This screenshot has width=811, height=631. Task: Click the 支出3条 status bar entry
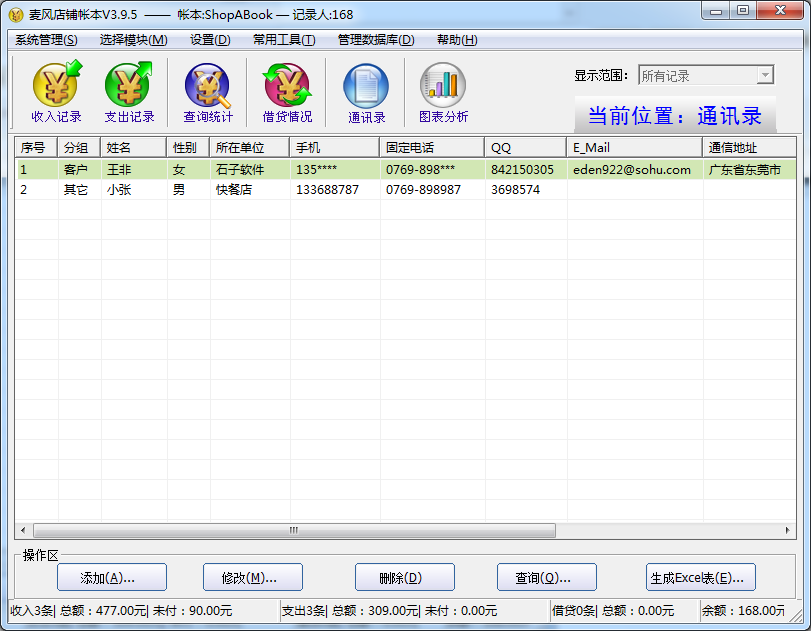pyautogui.click(x=415, y=611)
